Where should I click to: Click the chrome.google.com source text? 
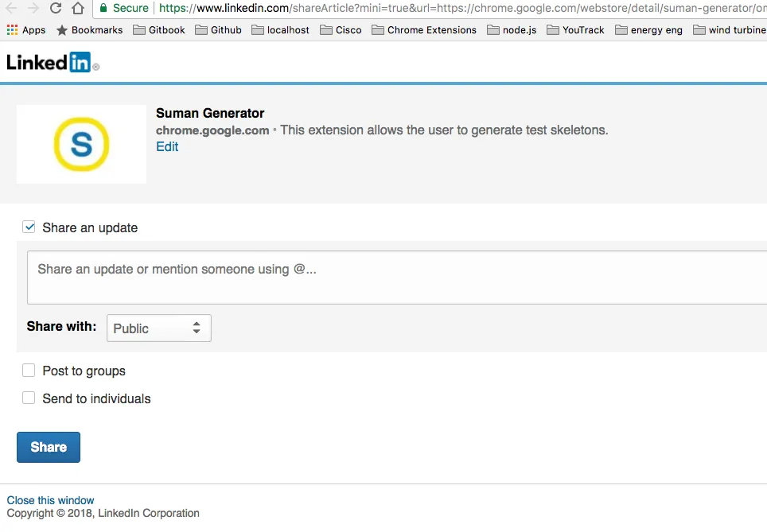[x=212, y=130]
